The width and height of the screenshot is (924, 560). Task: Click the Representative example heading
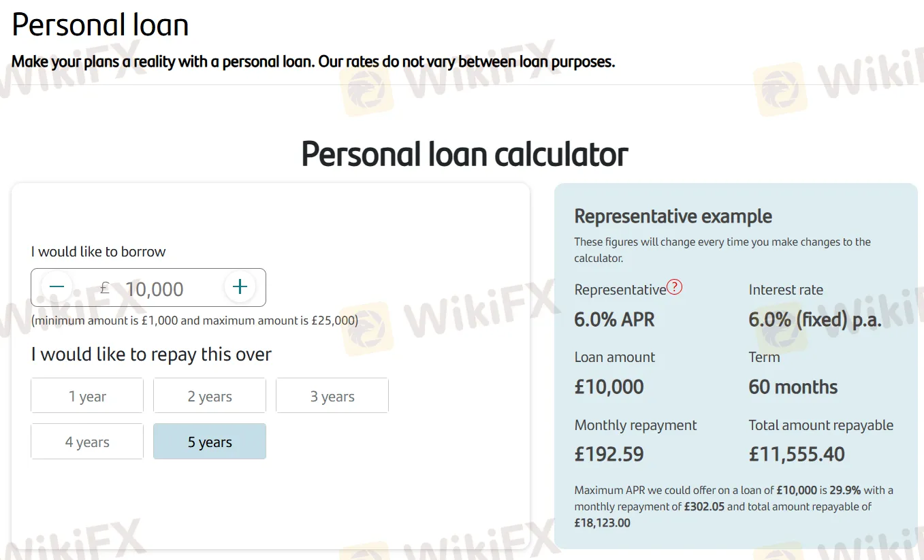click(673, 216)
